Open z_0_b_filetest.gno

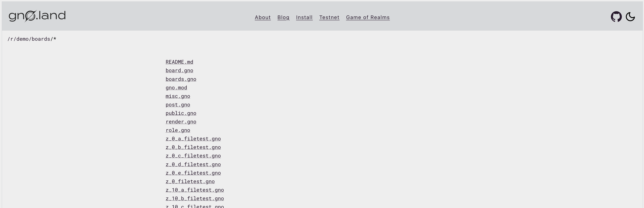(x=193, y=147)
